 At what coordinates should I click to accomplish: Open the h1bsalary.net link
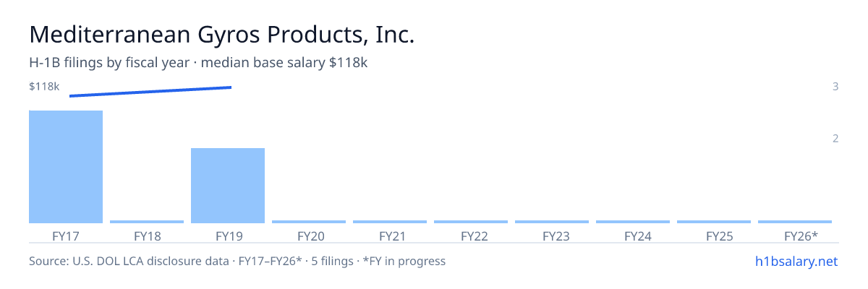pos(796,261)
